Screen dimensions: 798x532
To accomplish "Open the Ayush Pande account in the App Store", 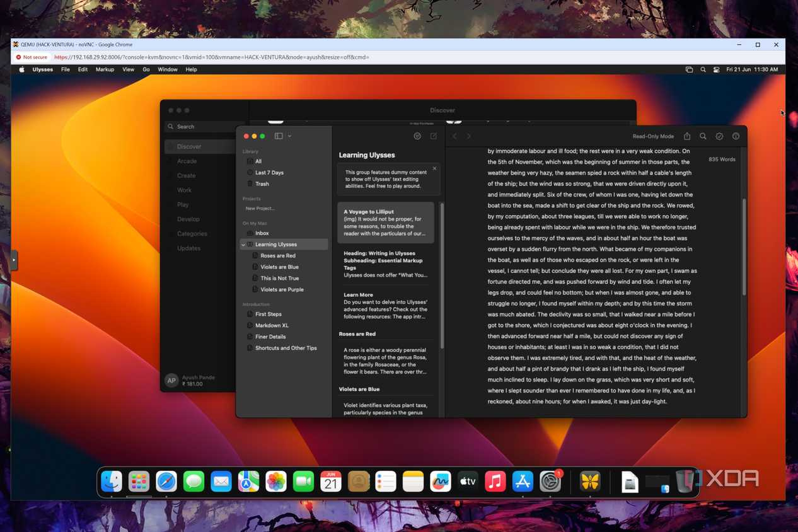I will [191, 380].
